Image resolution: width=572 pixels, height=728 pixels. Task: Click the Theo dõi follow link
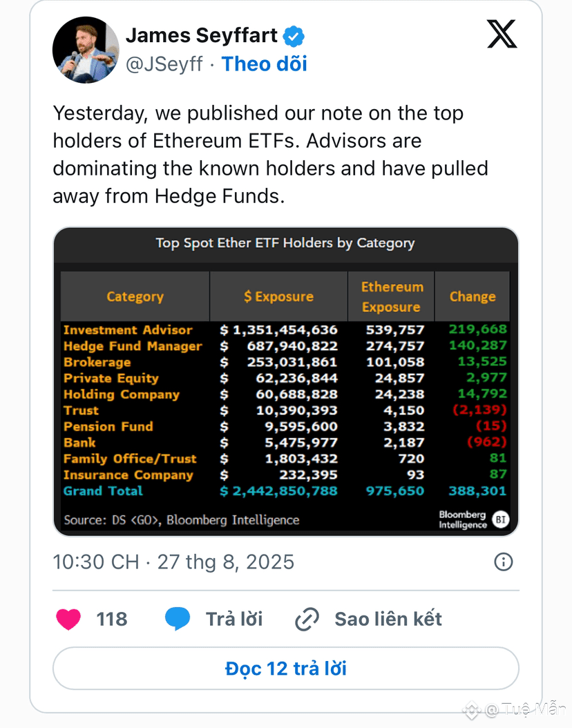coord(264,64)
